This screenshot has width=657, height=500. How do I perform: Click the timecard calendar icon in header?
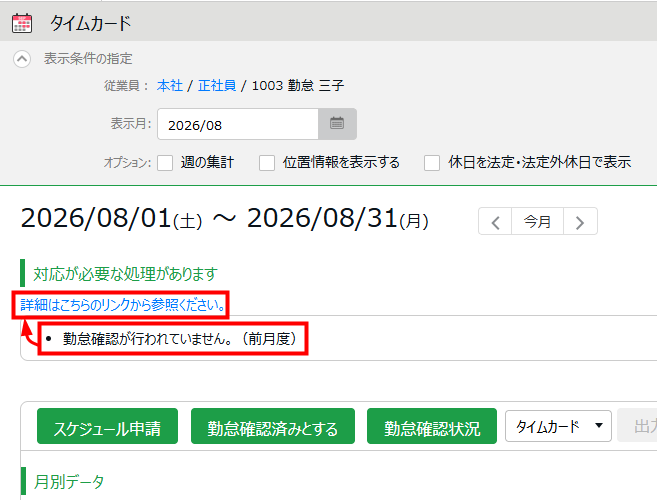point(22,23)
